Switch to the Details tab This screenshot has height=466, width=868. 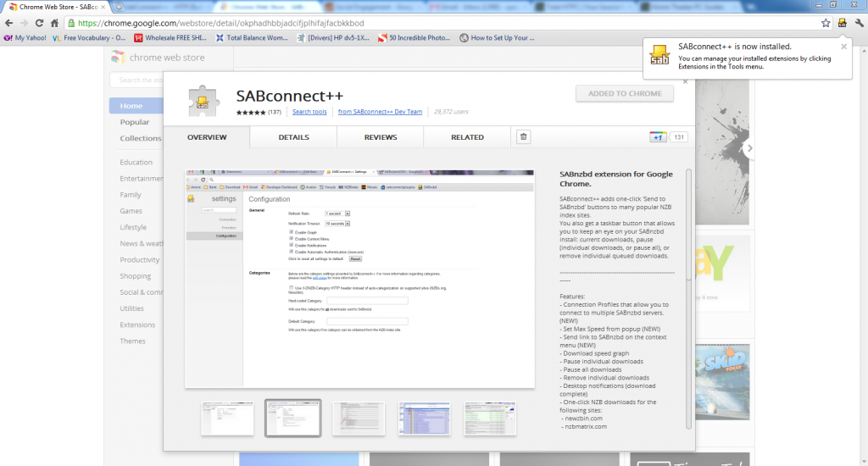pyautogui.click(x=293, y=137)
